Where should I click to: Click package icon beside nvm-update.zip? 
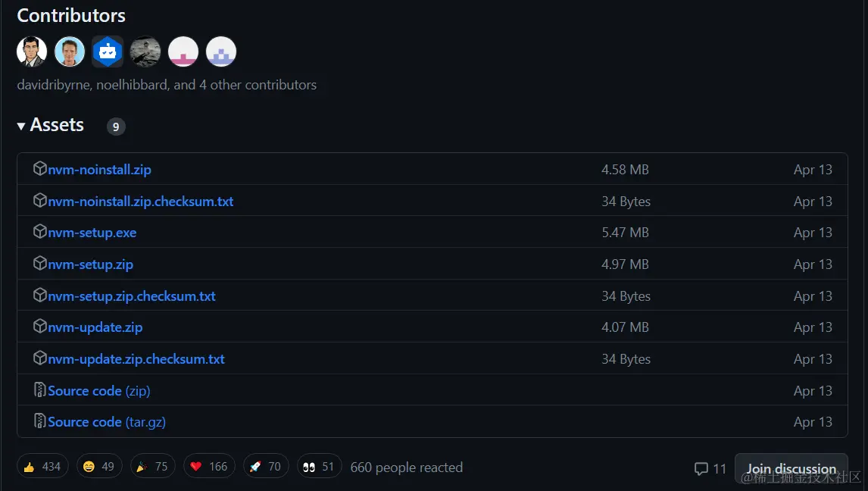pos(40,326)
